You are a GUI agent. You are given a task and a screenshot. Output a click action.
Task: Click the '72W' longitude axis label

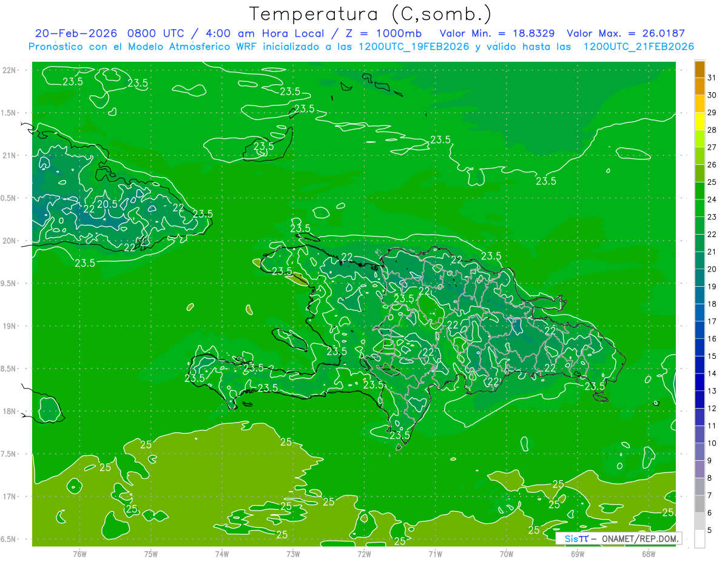pyautogui.click(x=364, y=554)
